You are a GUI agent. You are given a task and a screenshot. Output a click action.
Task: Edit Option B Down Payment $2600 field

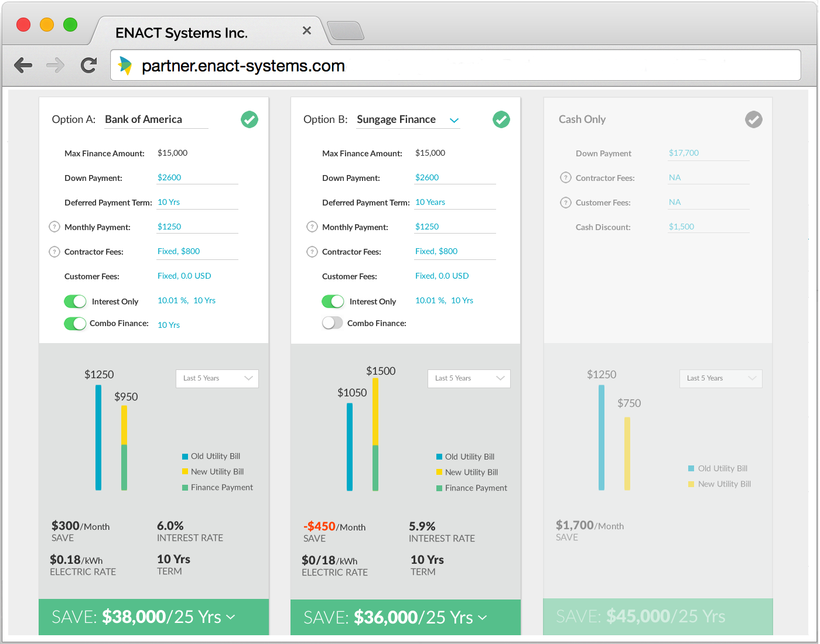tap(455, 177)
